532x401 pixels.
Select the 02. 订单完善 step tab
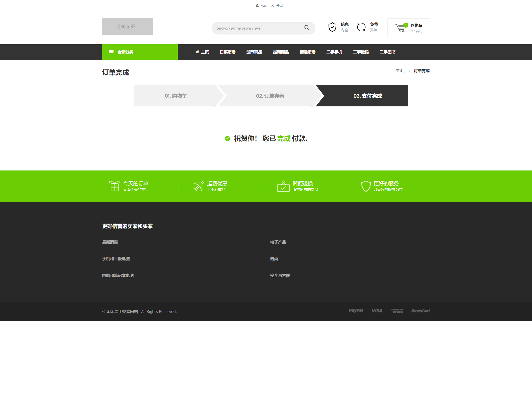pos(270,96)
